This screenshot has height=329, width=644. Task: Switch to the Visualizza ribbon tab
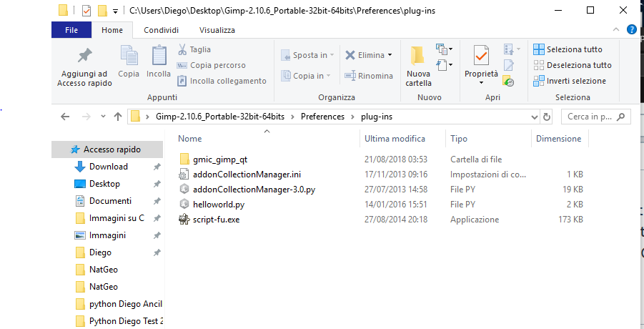coord(217,30)
